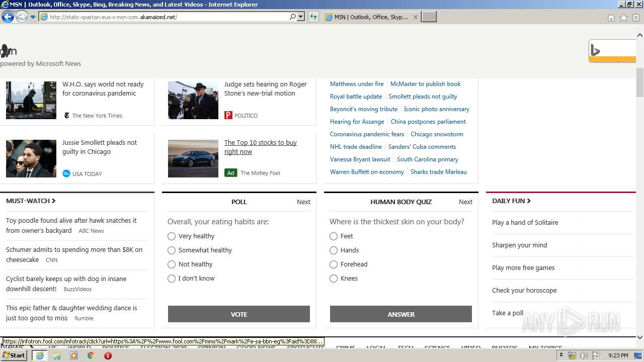Click page scrollbar down arrow
Image resolution: width=644 pixels, height=362 pixels.
(x=640, y=337)
